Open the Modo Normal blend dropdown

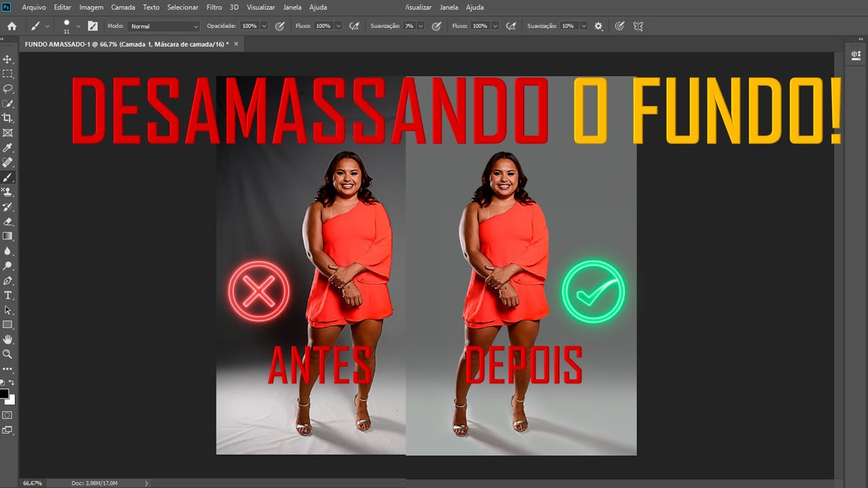[163, 26]
